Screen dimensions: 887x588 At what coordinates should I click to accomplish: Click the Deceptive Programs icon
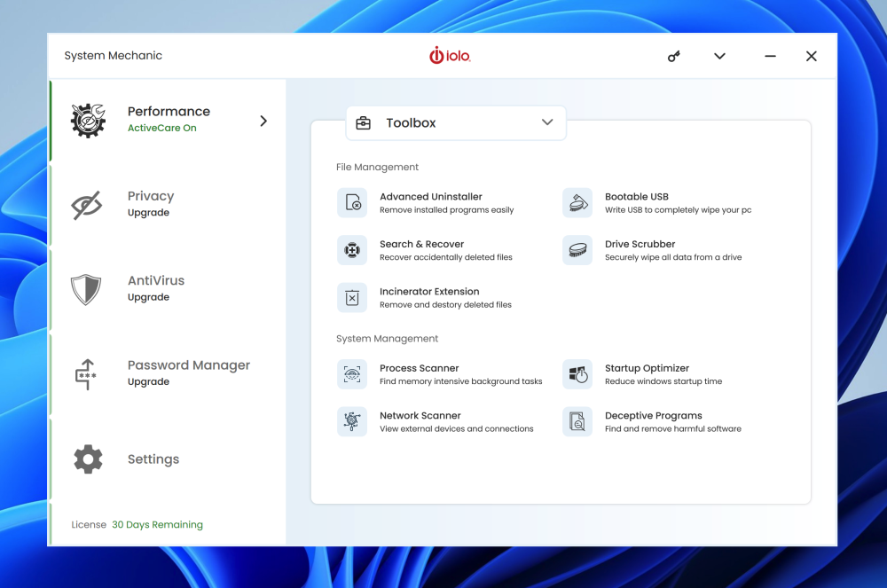coord(577,421)
